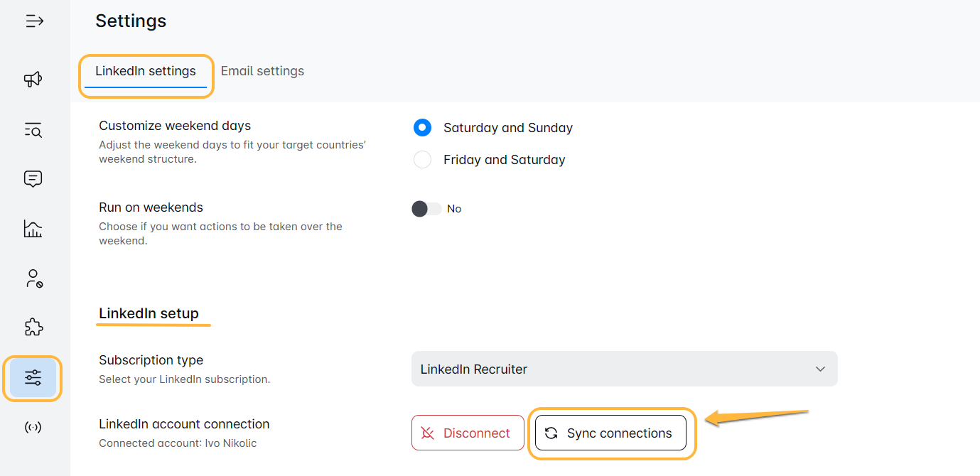This screenshot has width=980, height=476.
Task: Open the analytics chart icon
Action: coord(33,229)
